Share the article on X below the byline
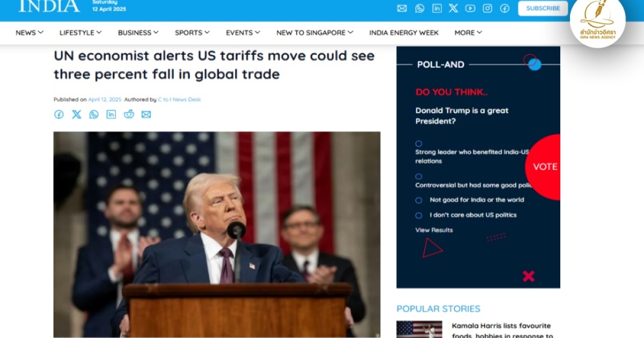Viewport: 644px width, 338px height. click(77, 114)
